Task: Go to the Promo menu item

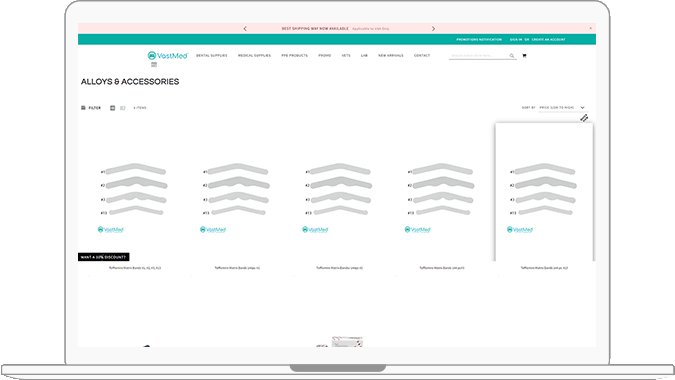Action: tap(325, 56)
